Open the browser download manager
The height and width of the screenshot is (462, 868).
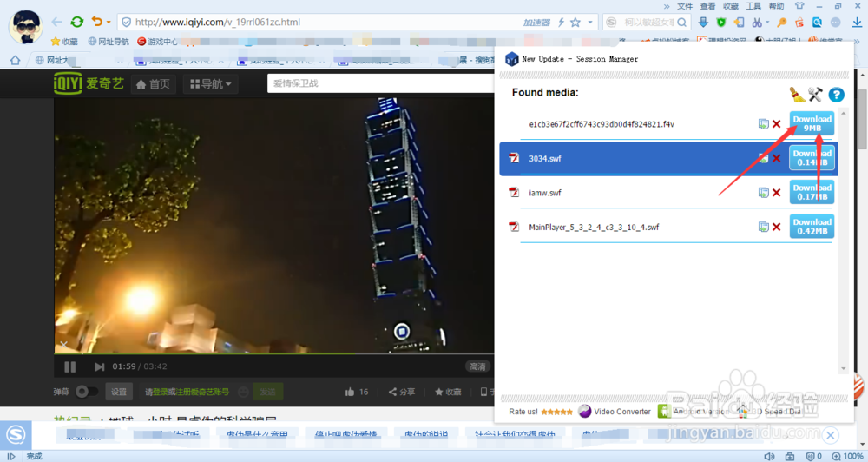tap(857, 23)
